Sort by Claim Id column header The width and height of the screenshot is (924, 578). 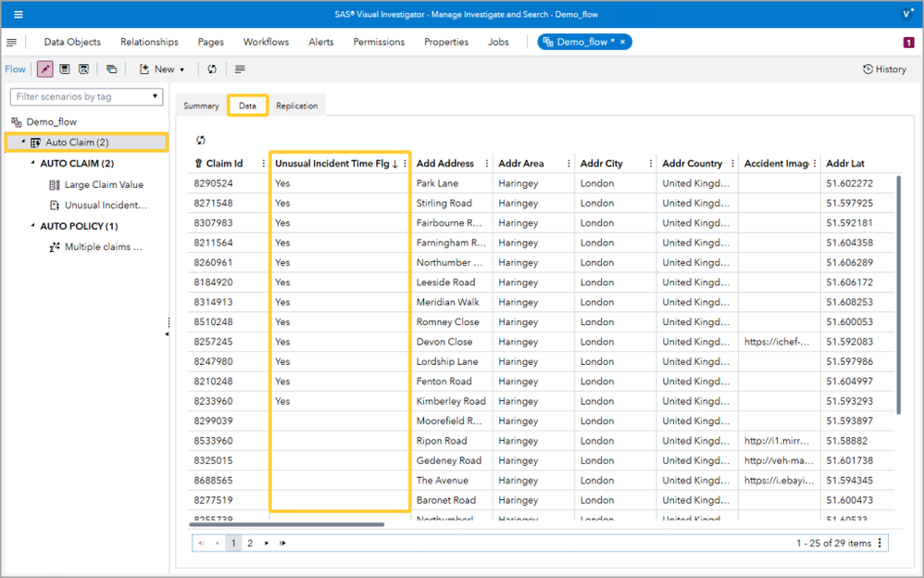click(x=224, y=163)
